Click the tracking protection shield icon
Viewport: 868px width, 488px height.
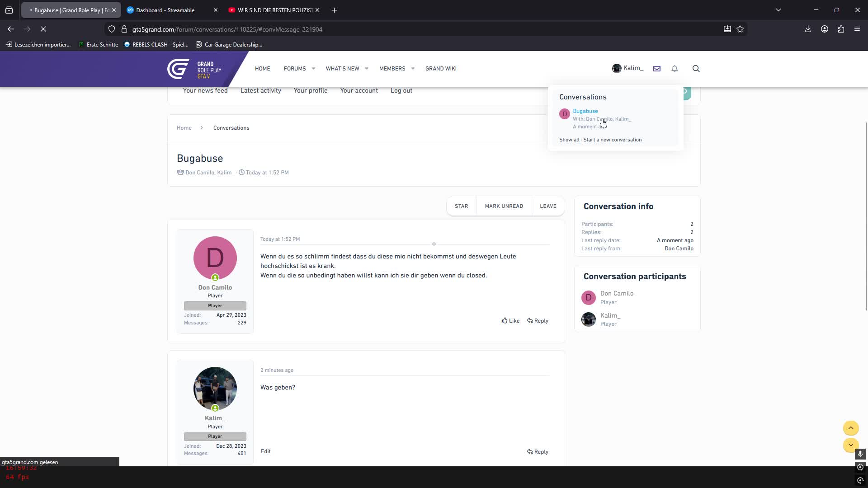[x=111, y=29]
